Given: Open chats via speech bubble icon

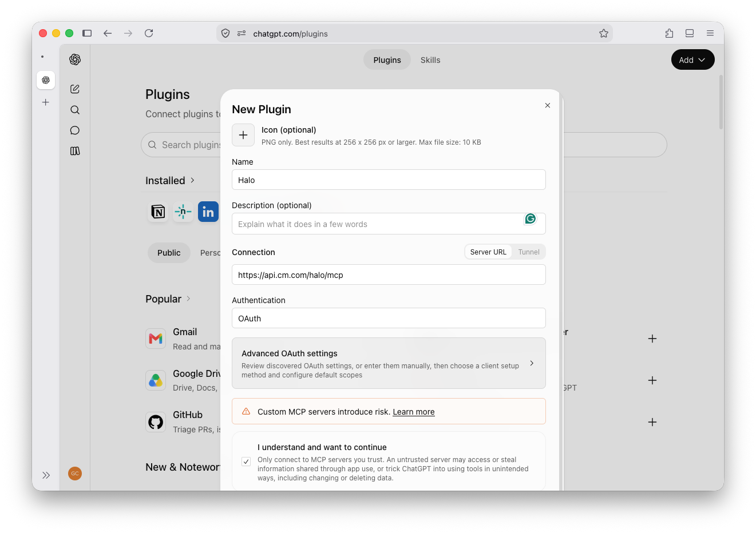Looking at the screenshot, I should click(75, 130).
